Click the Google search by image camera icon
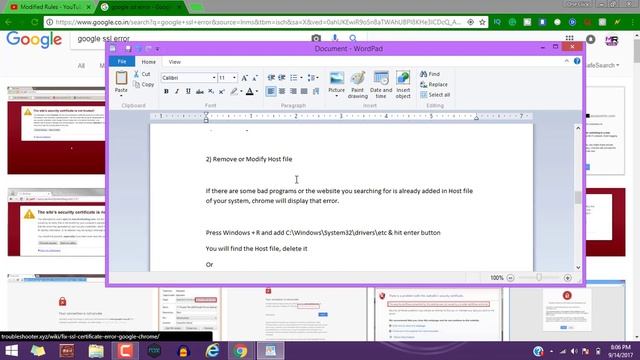Image resolution: width=640 pixels, height=360 pixels. pyautogui.click(x=316, y=38)
